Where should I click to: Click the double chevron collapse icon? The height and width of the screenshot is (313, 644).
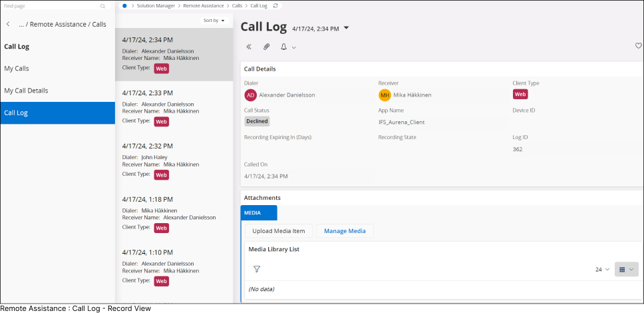249,47
